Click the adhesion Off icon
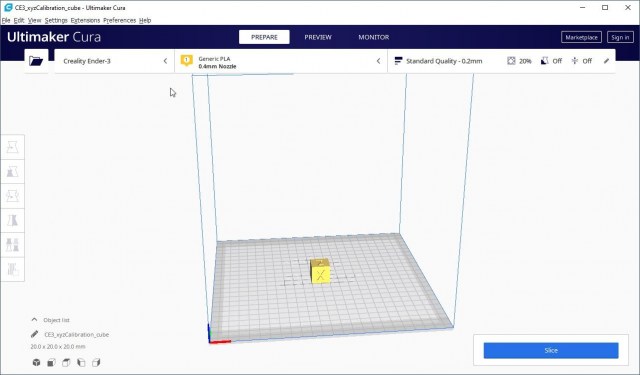640x375 pixels. point(575,61)
